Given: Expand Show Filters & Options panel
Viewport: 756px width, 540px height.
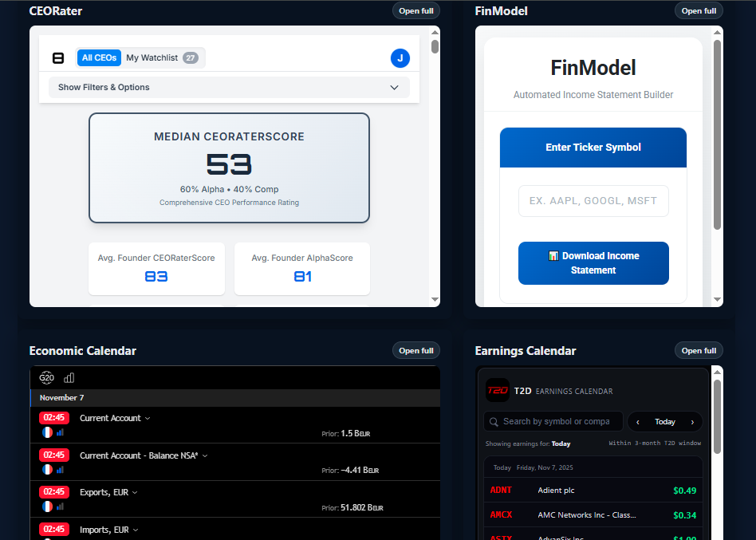Looking at the screenshot, I should pyautogui.click(x=229, y=87).
